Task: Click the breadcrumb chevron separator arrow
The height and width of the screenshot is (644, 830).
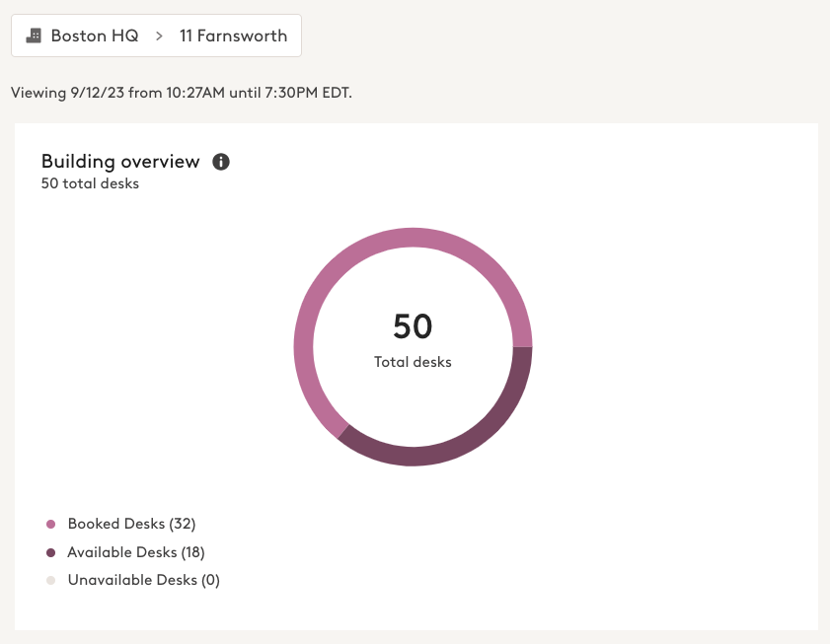Action: pos(159,36)
